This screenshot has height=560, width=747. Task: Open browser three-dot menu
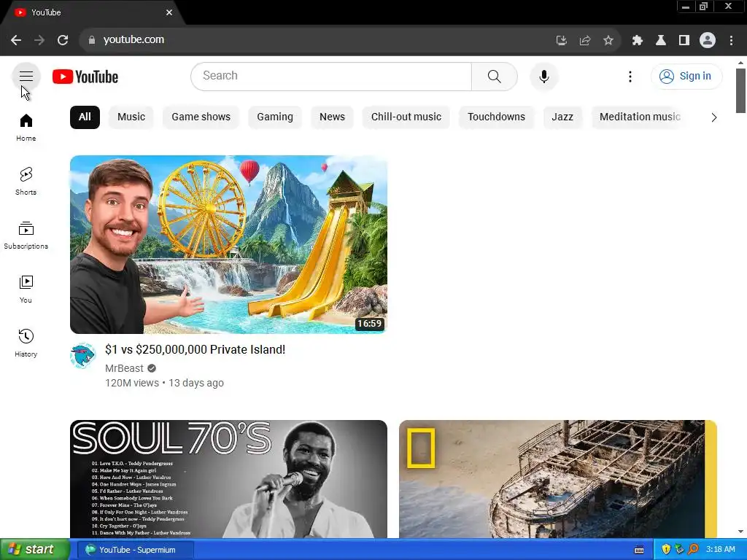731,41
